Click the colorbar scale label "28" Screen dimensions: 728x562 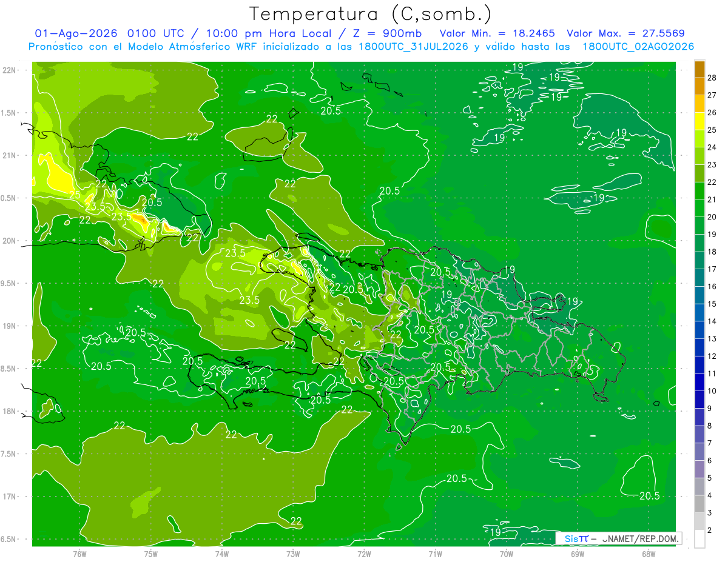click(x=712, y=78)
